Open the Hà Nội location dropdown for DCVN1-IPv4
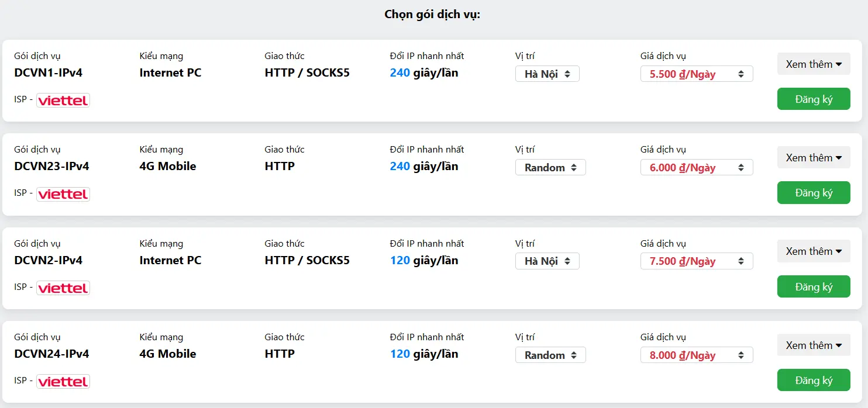 [547, 74]
